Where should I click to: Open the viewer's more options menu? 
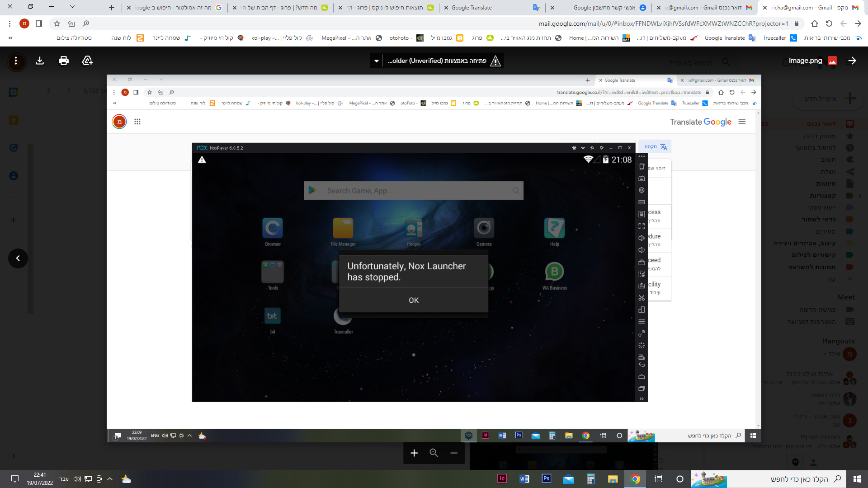coord(16,61)
